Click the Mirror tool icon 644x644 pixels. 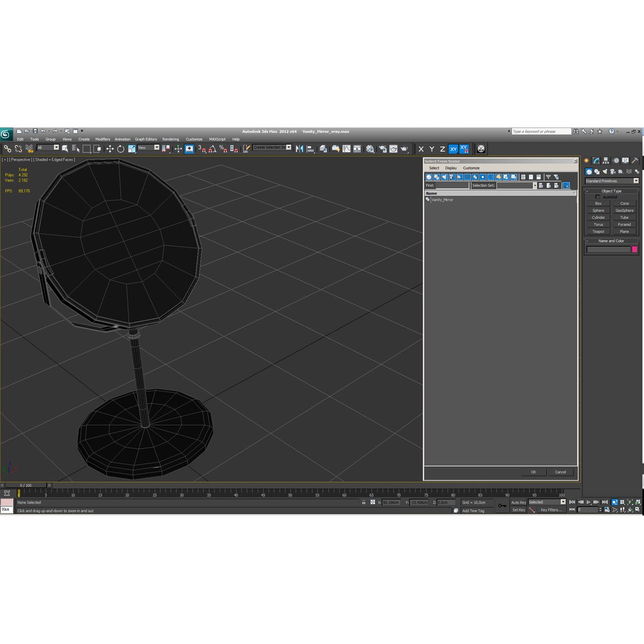[x=299, y=148]
